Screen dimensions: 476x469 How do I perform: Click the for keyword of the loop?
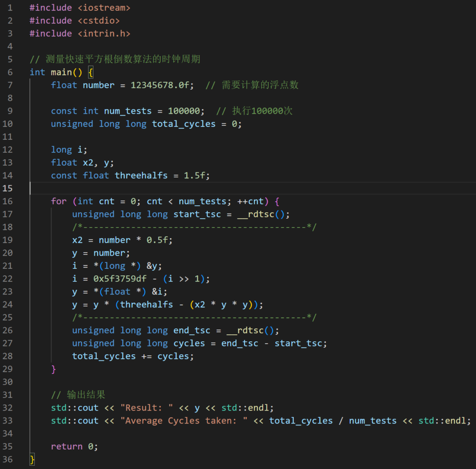point(59,201)
